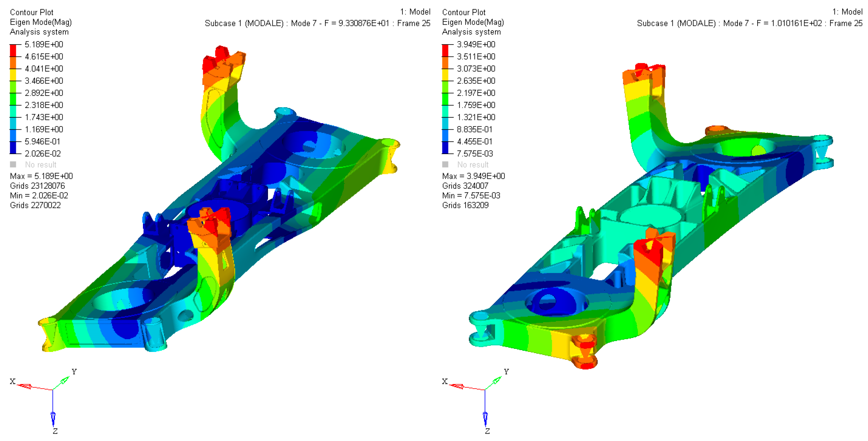
Task: Click the X axis arrow of right triad
Action: click(457, 386)
